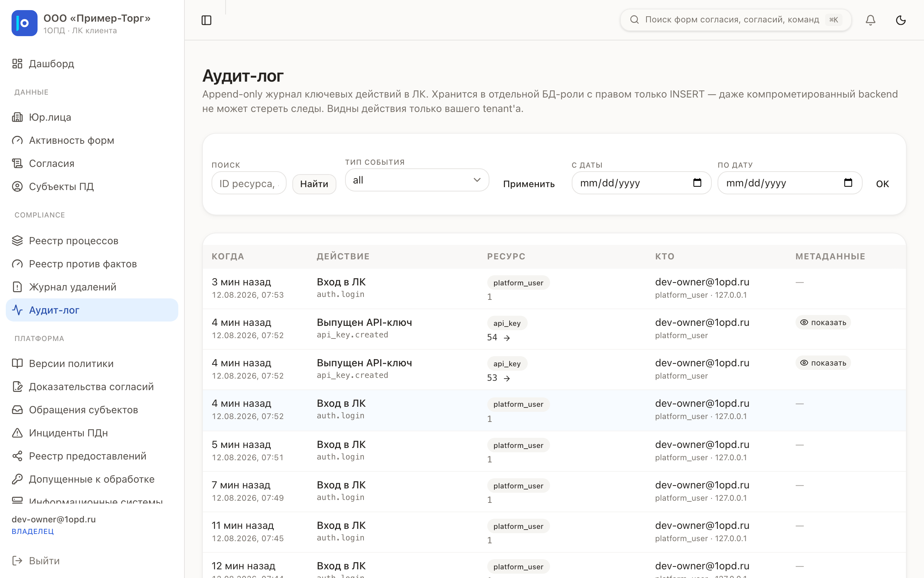The image size is (924, 578).
Task: Click the Субъекты ПД person icon
Action: (17, 186)
